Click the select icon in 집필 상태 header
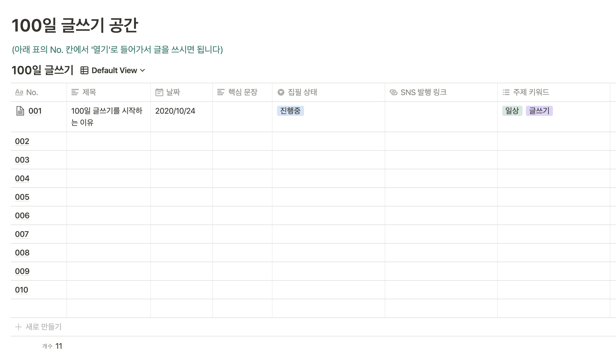Screen dimensions: 616x364 [x=281, y=92]
